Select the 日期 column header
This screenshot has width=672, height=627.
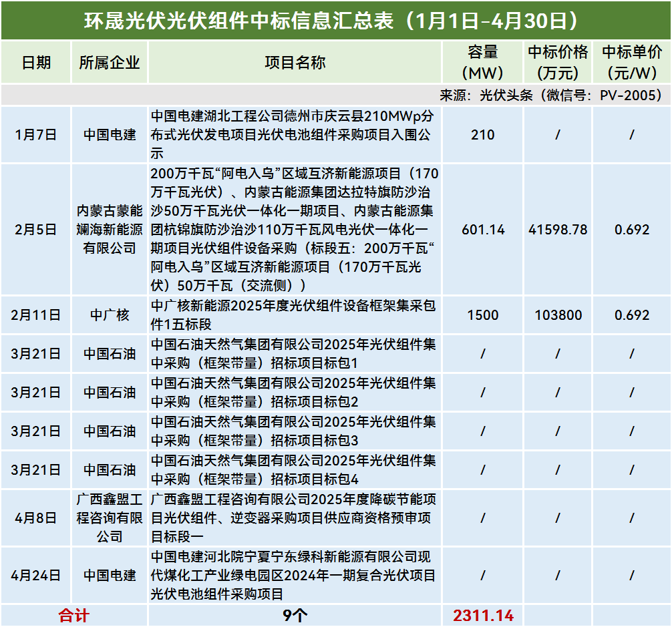click(36, 63)
